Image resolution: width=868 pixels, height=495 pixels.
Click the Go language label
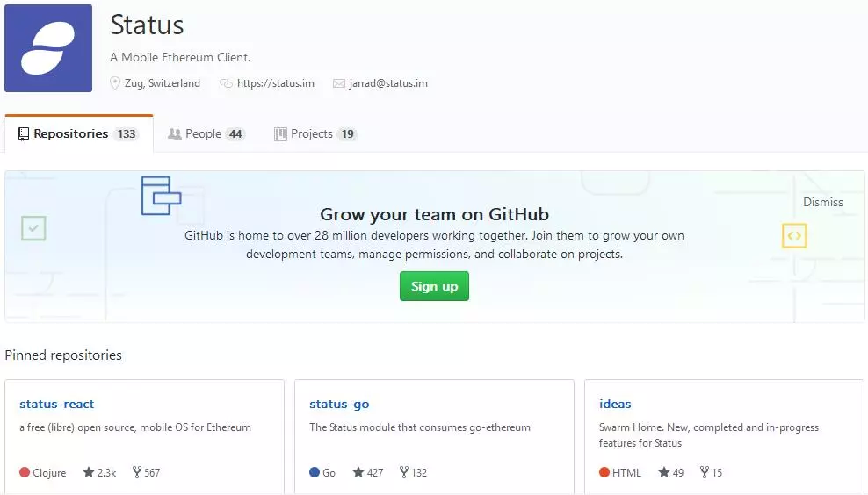[x=329, y=473]
